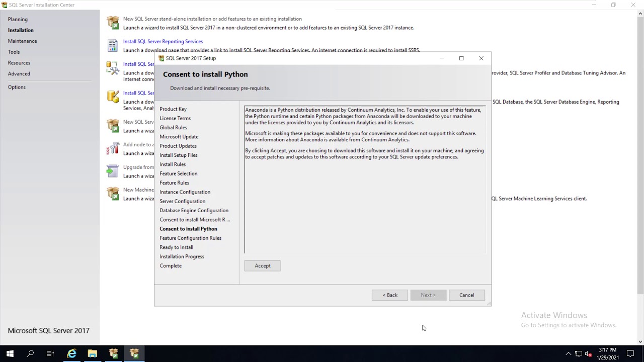Switch to first SQL Server taskbar icon

113,353
